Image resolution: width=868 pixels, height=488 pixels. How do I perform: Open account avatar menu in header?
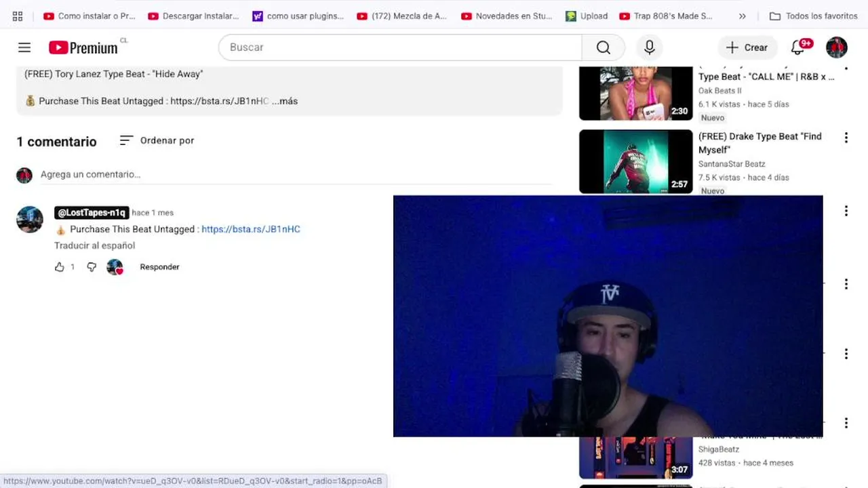[837, 47]
